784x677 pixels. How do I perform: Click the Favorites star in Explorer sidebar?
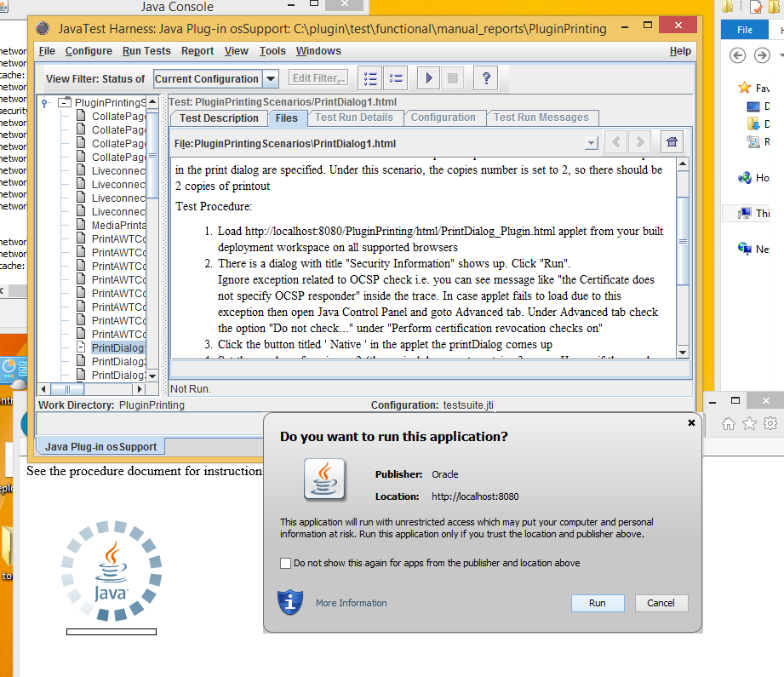pos(745,88)
